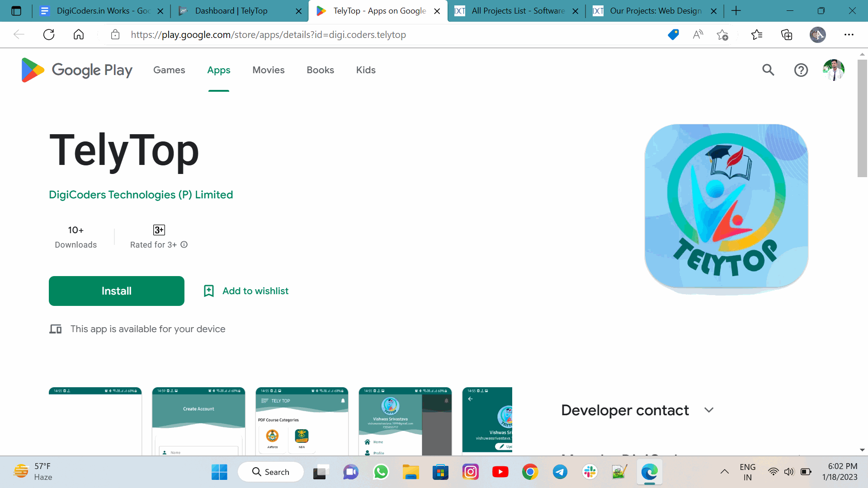Open the clock and date flyout
The height and width of the screenshot is (488, 868).
click(x=840, y=472)
